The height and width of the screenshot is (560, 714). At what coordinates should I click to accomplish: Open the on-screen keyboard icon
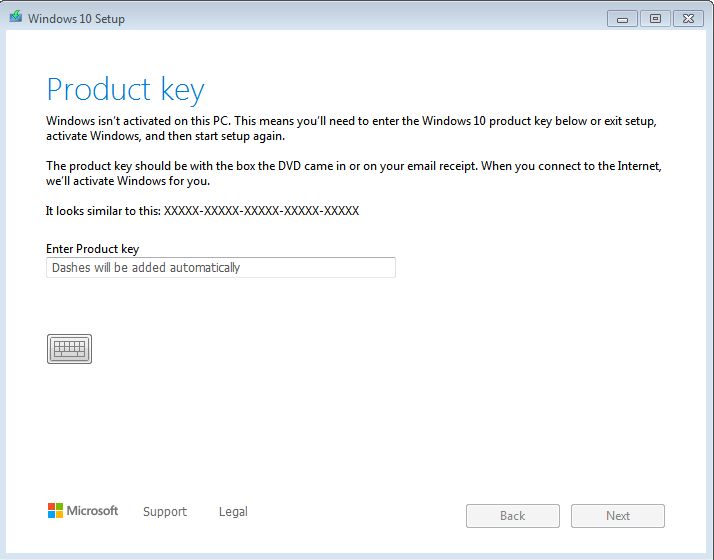coord(69,349)
